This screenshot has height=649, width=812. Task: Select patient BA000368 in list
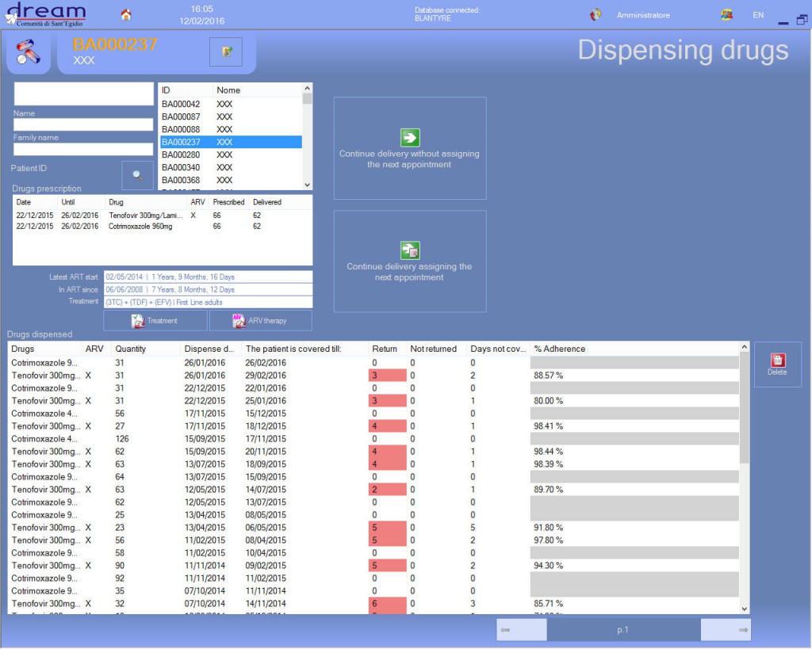(231, 180)
